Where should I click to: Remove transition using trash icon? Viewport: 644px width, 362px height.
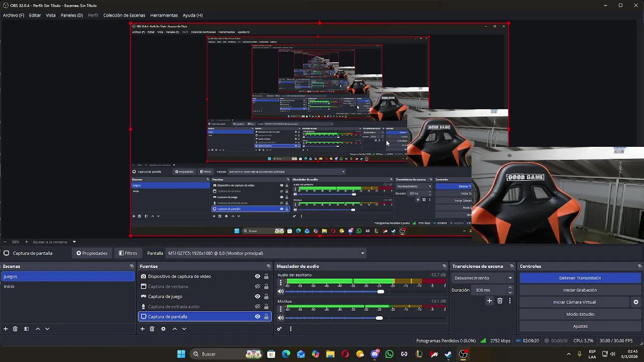(500, 301)
